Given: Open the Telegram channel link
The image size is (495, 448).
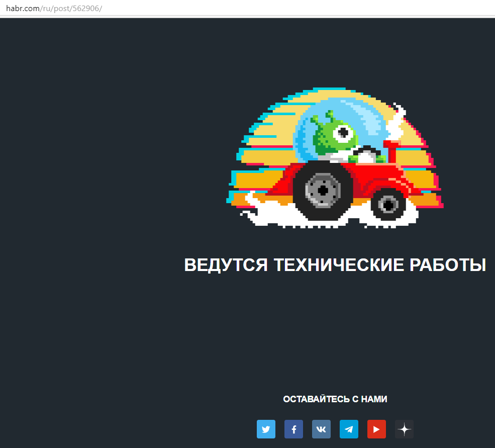Looking at the screenshot, I should tap(349, 429).
